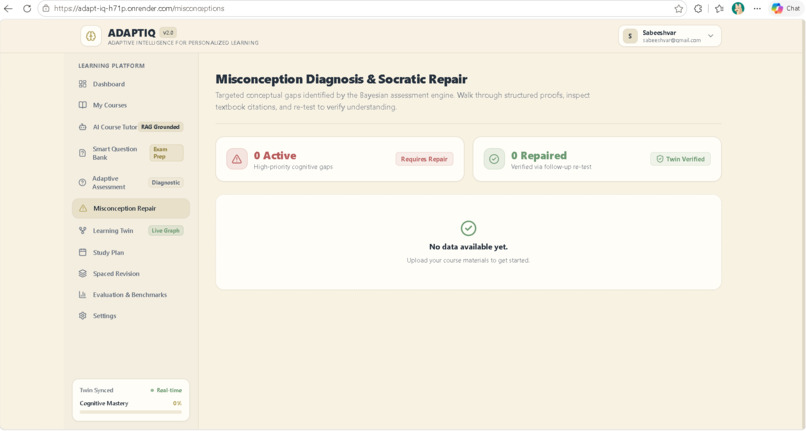Viewport: 806px width, 431px height.
Task: Click the Live Graph badge
Action: (166, 230)
